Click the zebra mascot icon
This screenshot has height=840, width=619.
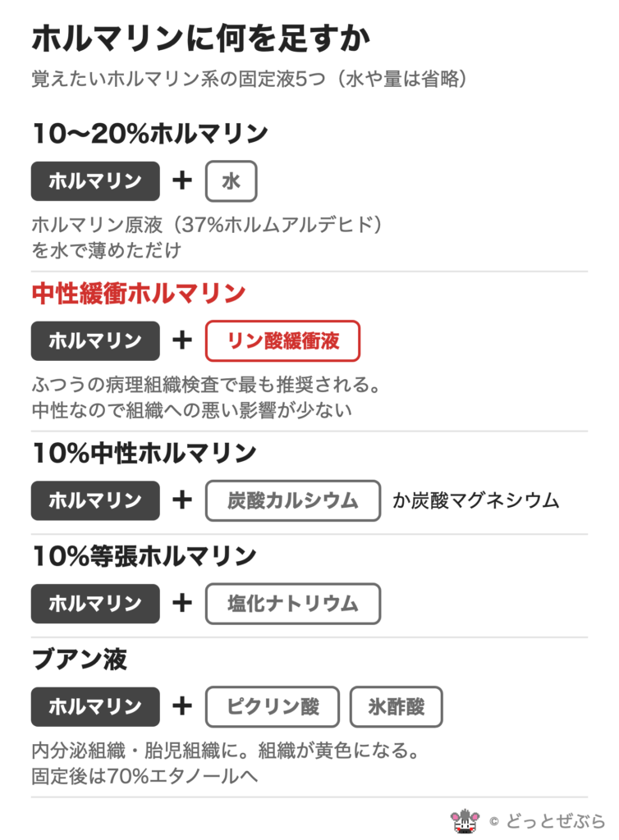pyautogui.click(x=465, y=820)
